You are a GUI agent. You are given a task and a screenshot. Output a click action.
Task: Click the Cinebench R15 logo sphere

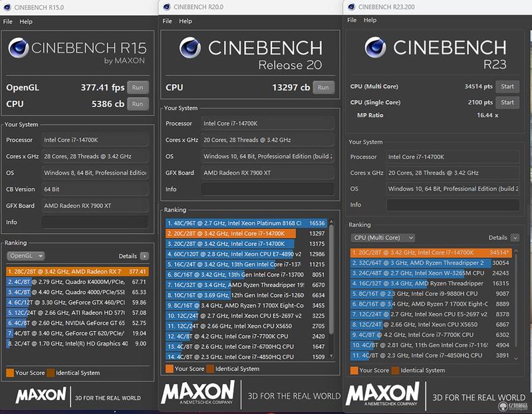point(19,48)
